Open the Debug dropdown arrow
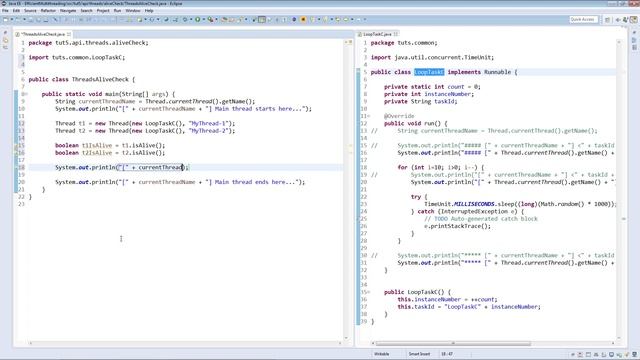 (191, 19)
